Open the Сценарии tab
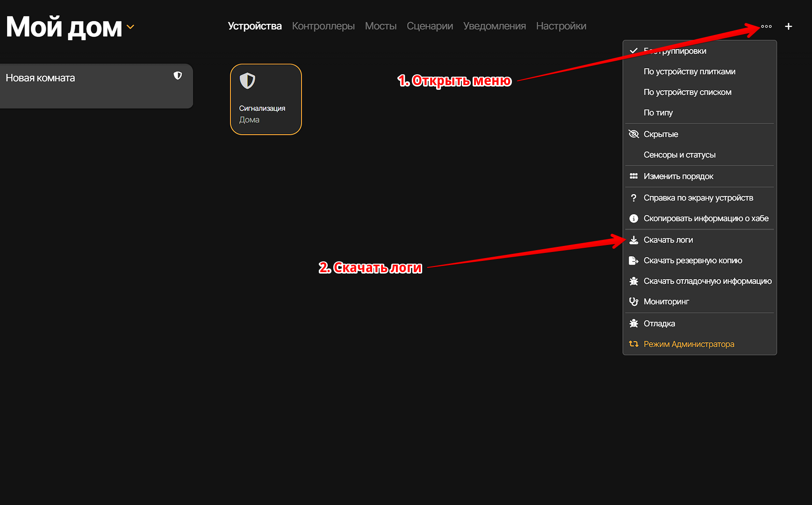 (x=430, y=26)
